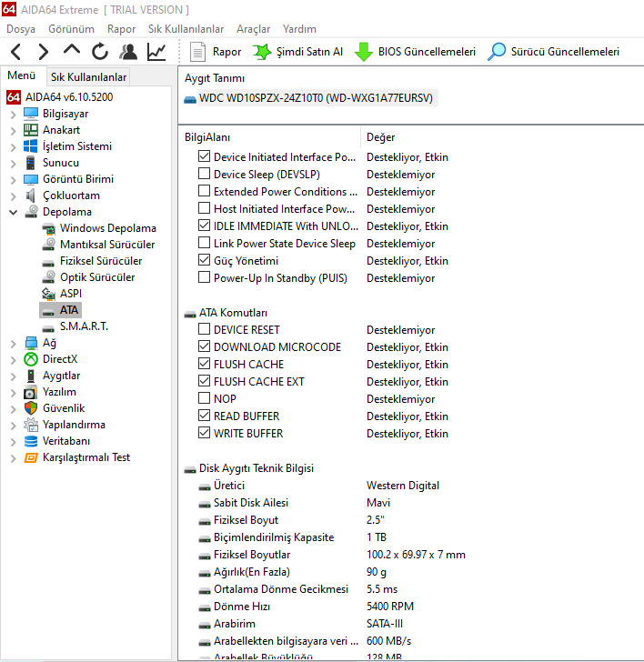Select the Karşılaştırmalı Test icon
644x662 pixels.
pos(31,457)
